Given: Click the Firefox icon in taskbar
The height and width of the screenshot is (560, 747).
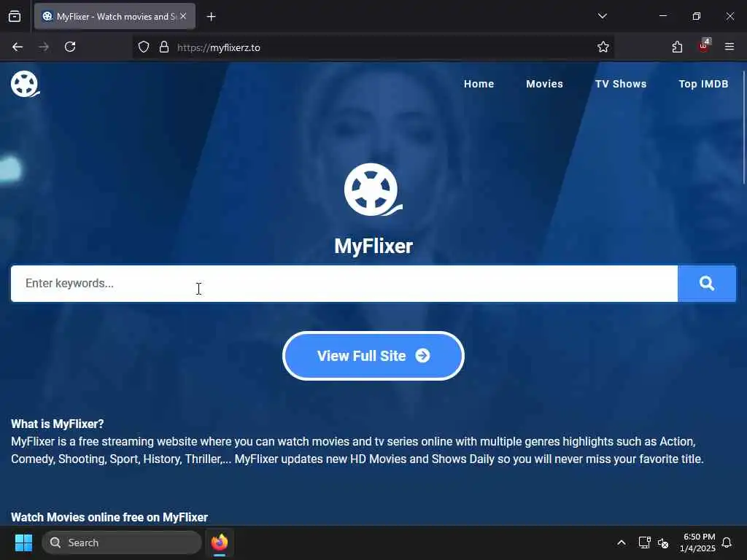Looking at the screenshot, I should click(219, 542).
